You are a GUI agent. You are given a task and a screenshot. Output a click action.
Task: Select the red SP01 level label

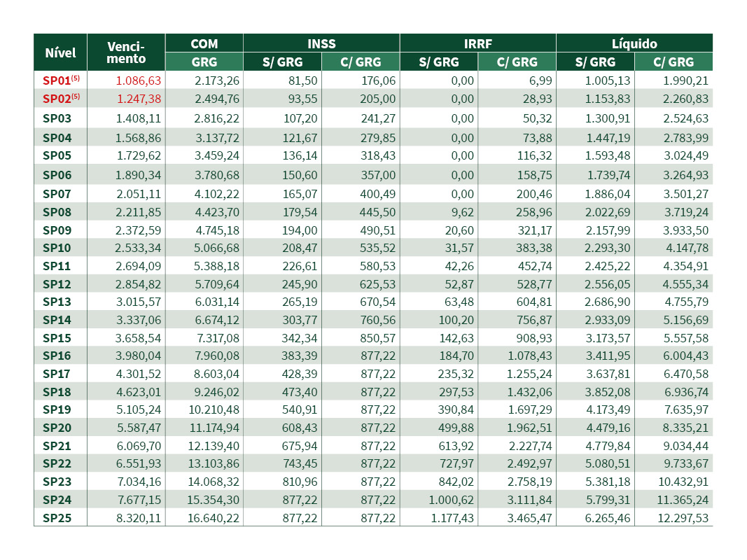(60, 80)
